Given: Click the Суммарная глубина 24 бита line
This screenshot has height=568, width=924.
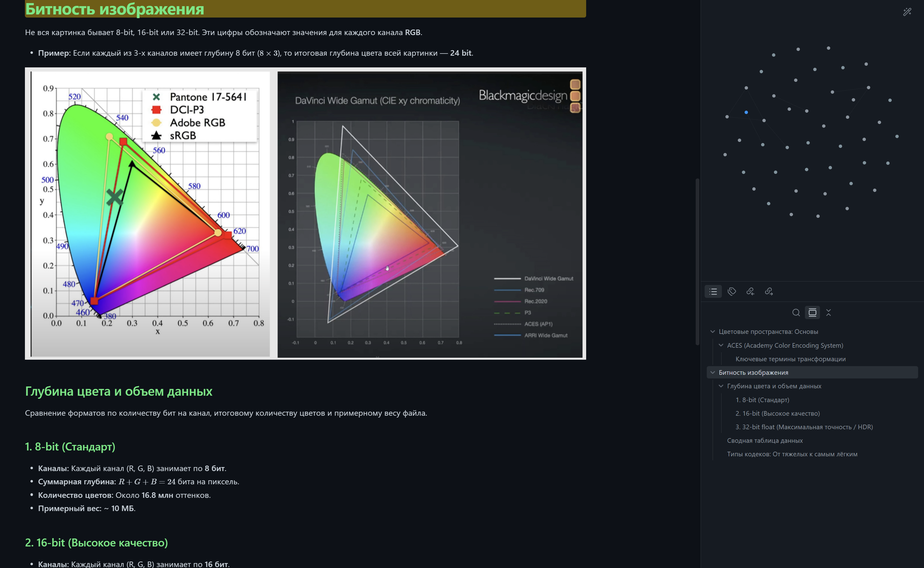Looking at the screenshot, I should (x=138, y=482).
